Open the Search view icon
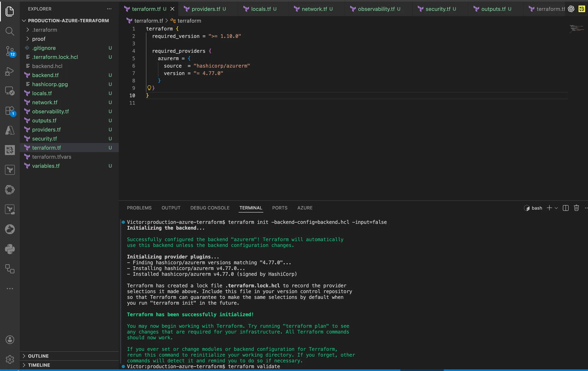Screen dimensions: 588x371 [x=10, y=31]
